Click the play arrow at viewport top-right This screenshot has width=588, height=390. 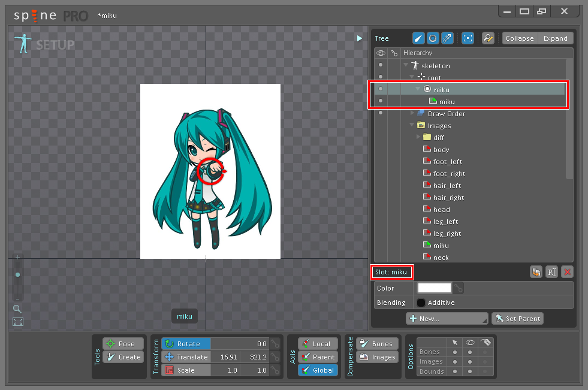(x=359, y=38)
